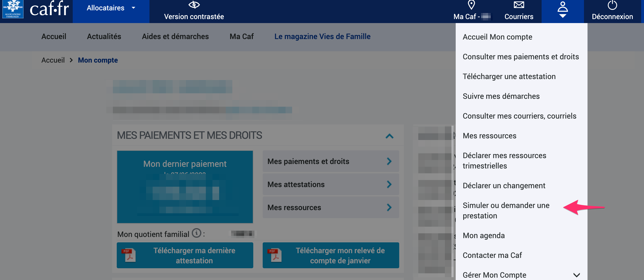644x280 pixels.
Task: Open Mes paiements et droits button
Action: (x=330, y=161)
